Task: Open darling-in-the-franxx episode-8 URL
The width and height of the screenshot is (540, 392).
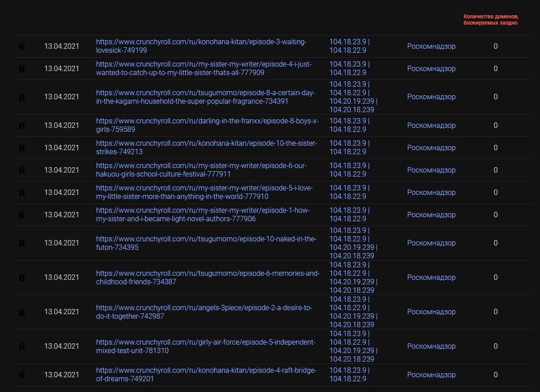Action: pos(207,125)
